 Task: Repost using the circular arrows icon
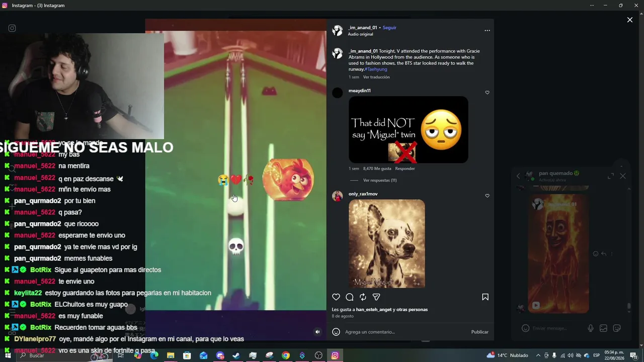[363, 297]
